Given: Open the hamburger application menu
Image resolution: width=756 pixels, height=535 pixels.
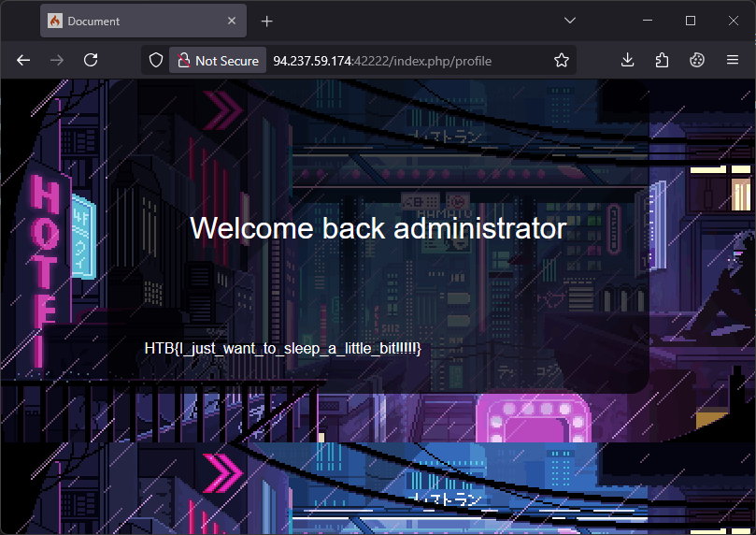Looking at the screenshot, I should [733, 60].
